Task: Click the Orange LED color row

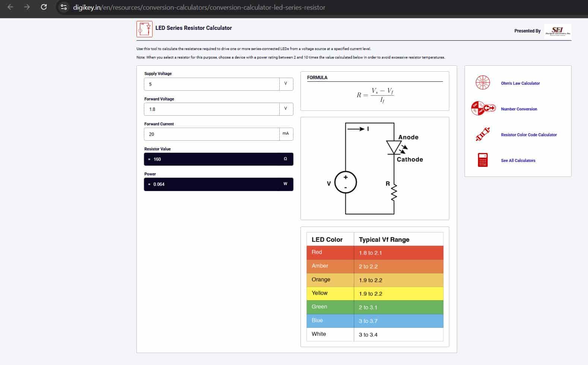Action: coord(375,280)
